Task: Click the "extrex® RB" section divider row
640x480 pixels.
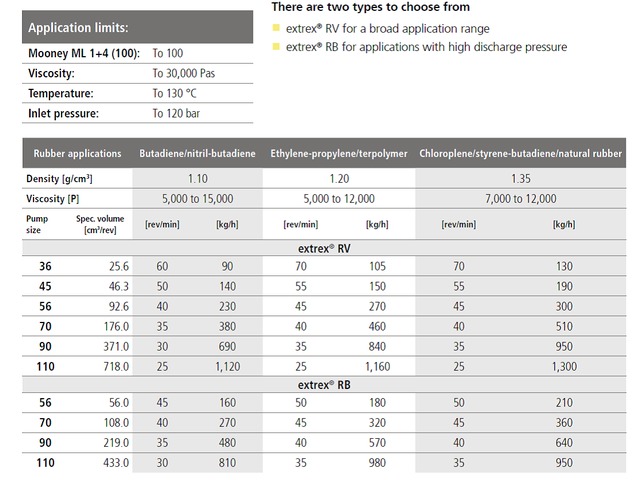Action: pos(324,384)
